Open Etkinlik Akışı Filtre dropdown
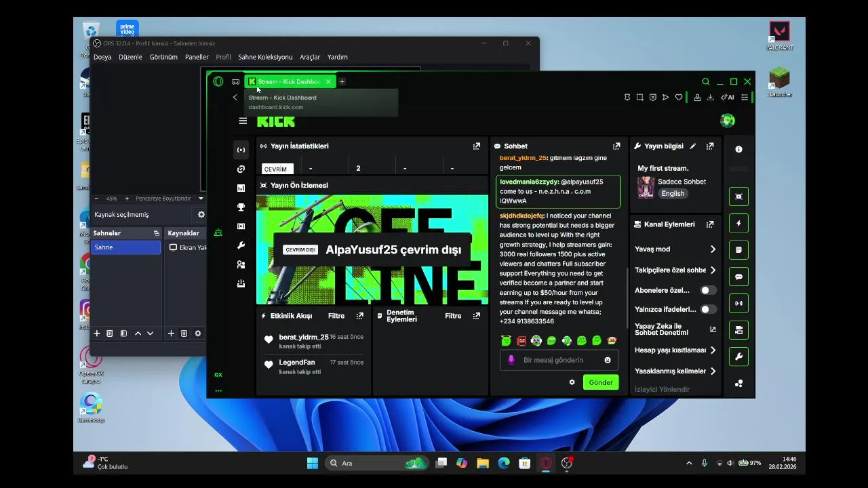The width and height of the screenshot is (868, 488). click(336, 316)
